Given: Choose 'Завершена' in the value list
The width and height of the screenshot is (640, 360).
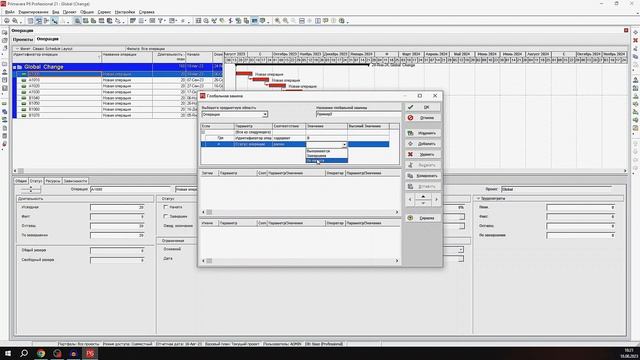Looking at the screenshot, I should (327, 156).
